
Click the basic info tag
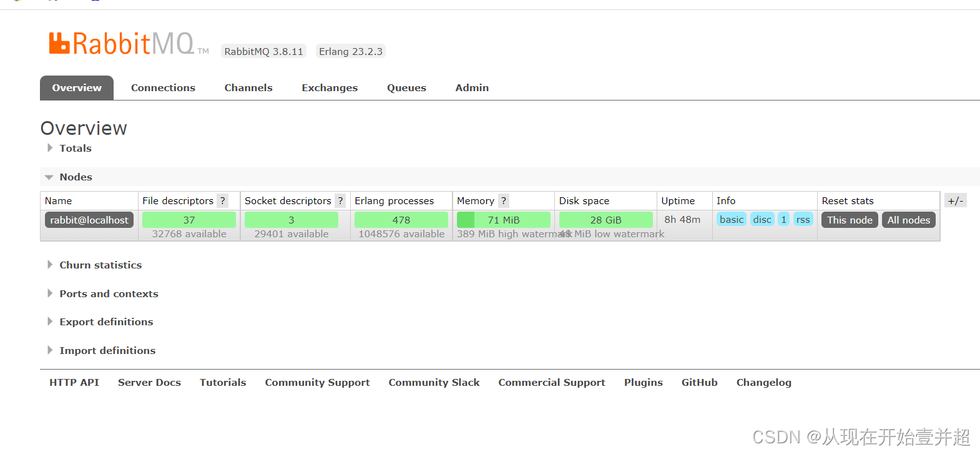(x=732, y=219)
